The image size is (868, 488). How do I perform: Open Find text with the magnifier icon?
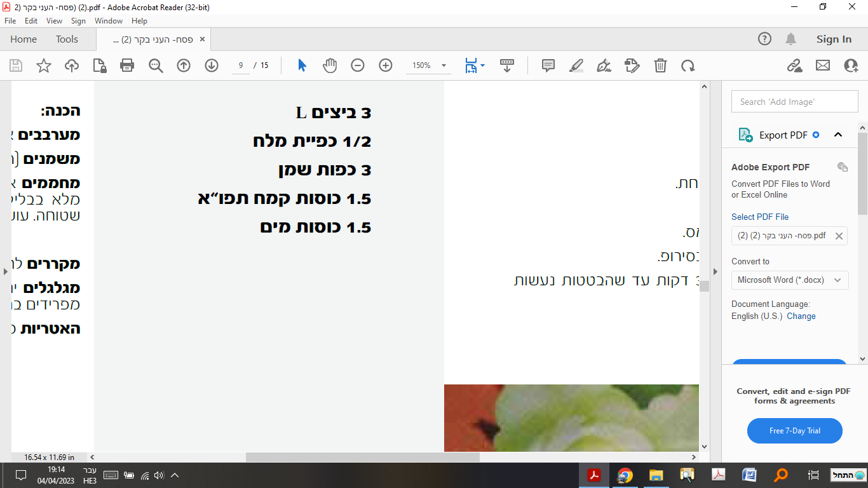156,65
